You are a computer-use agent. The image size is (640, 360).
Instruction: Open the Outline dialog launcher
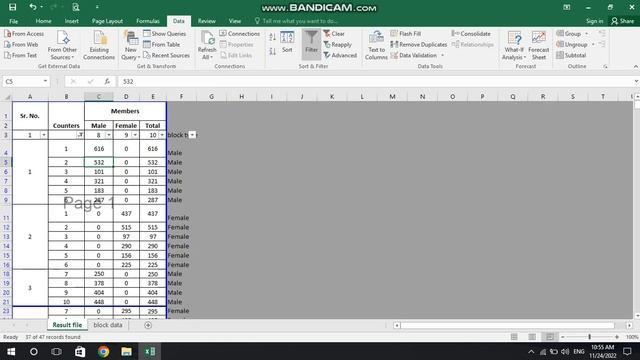point(605,66)
